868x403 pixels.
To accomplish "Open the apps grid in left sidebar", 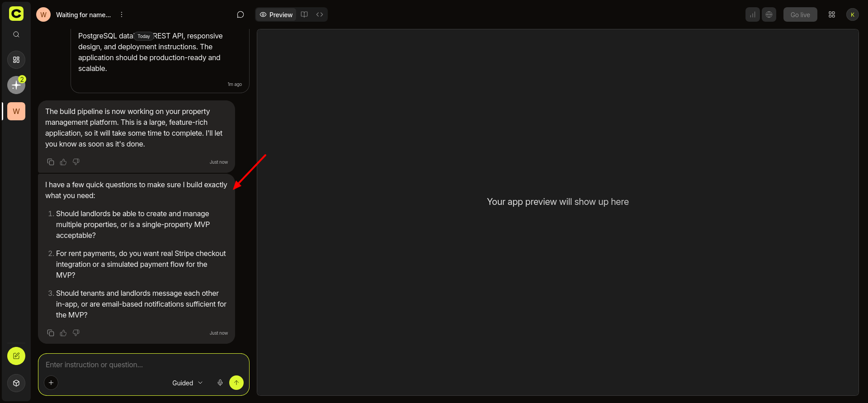I will click(16, 60).
